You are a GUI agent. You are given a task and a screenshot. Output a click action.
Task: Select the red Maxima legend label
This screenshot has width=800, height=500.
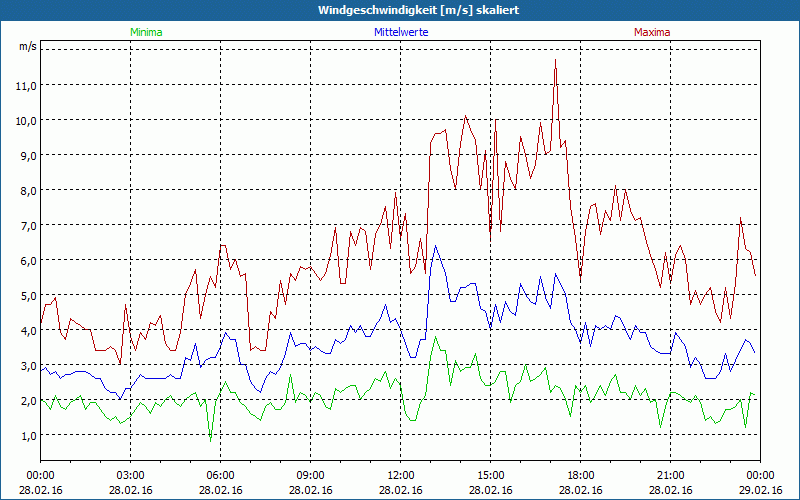(x=652, y=32)
